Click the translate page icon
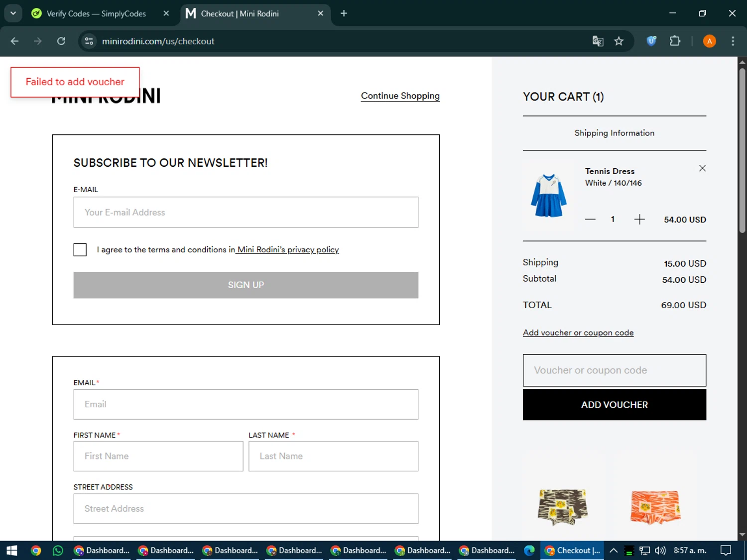Image resolution: width=747 pixels, height=560 pixels. (598, 41)
